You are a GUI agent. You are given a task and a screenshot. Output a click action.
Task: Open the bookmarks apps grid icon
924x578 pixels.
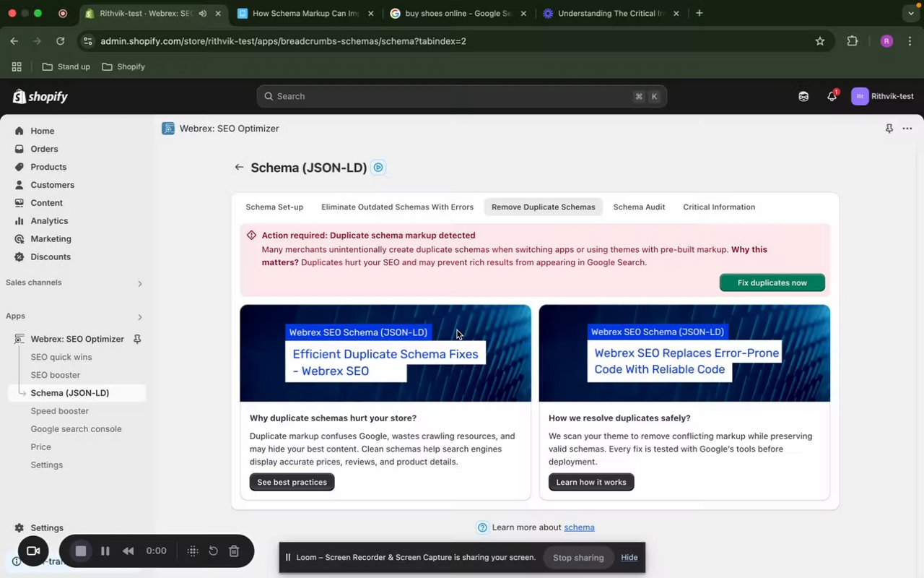(x=17, y=66)
